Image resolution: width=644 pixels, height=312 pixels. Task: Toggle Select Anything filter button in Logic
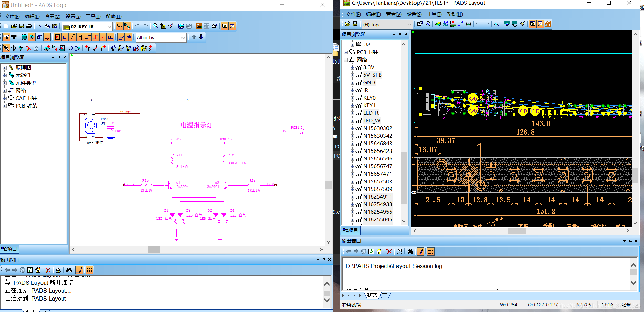[6, 37]
